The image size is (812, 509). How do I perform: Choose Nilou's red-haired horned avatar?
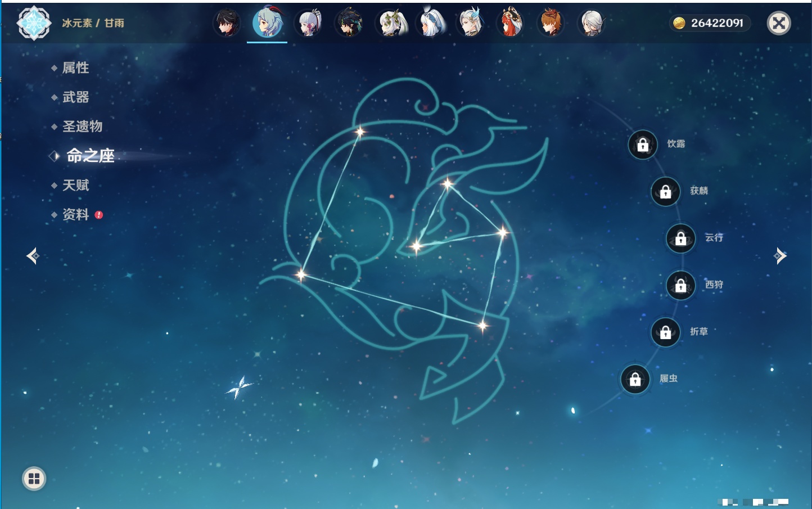coord(511,24)
